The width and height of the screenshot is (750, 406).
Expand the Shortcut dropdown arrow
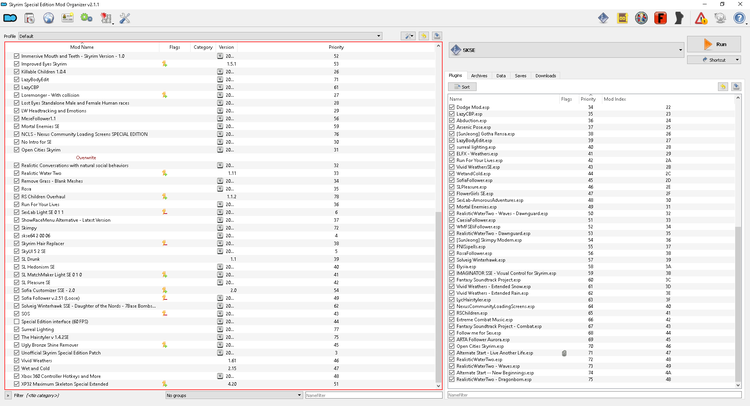737,60
